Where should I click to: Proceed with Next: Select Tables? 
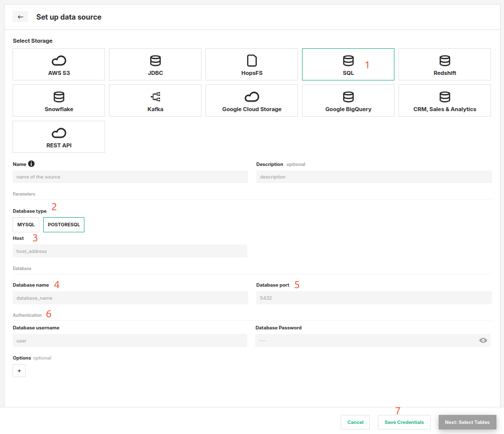pyautogui.click(x=467, y=422)
